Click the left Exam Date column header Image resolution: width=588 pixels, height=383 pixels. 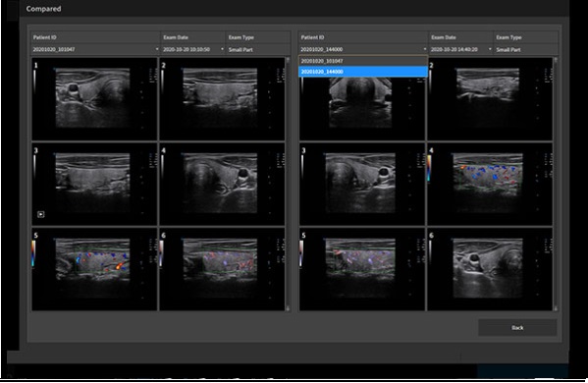(x=193, y=37)
